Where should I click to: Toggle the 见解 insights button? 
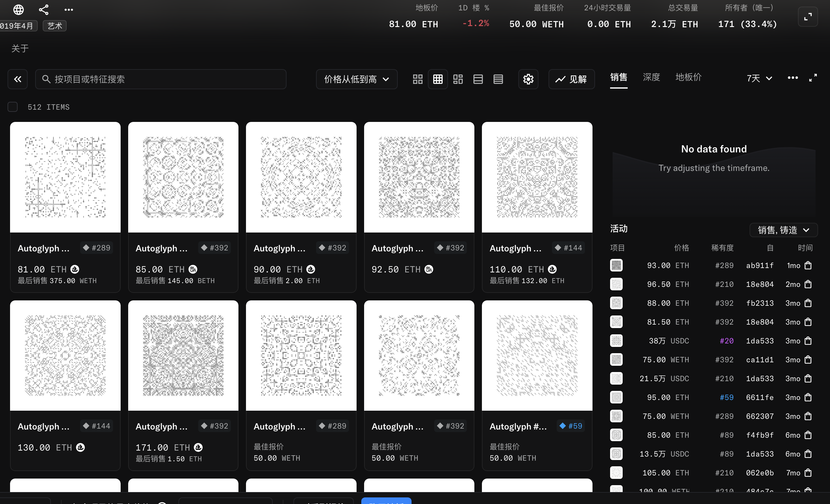tap(571, 79)
